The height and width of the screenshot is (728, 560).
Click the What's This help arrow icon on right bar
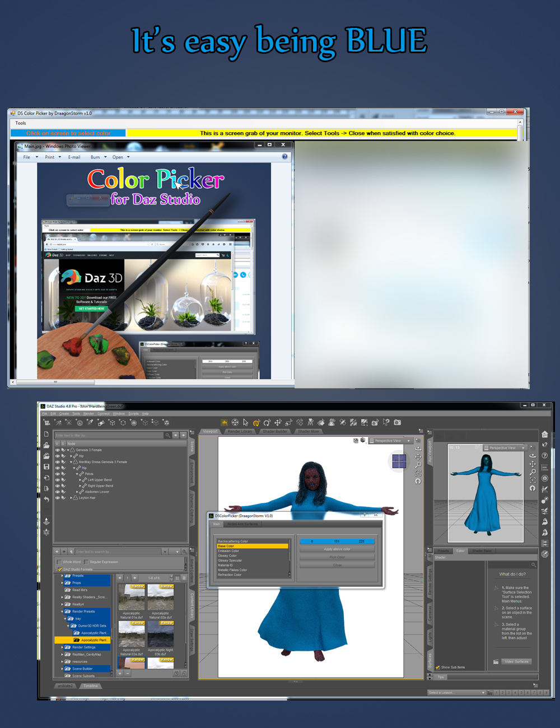[545, 445]
